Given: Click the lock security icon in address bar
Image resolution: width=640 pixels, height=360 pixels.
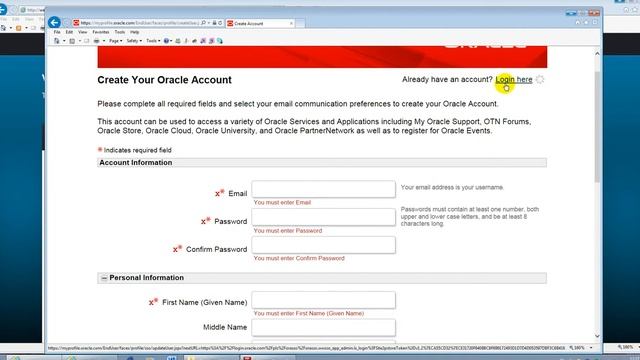Looking at the screenshot, I should (x=214, y=23).
